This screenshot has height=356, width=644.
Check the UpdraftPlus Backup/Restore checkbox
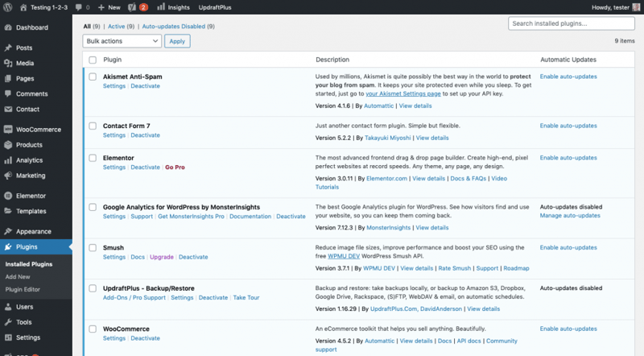[93, 288]
